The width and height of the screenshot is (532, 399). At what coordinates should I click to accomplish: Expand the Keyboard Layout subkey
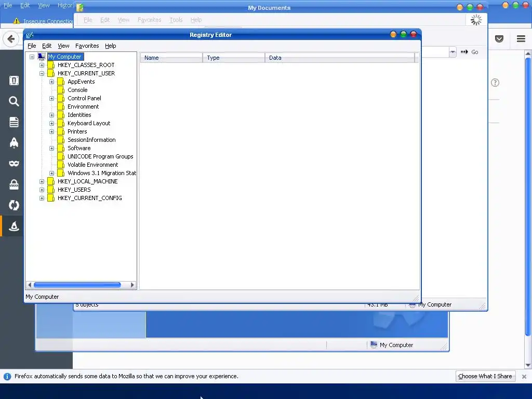pos(51,123)
